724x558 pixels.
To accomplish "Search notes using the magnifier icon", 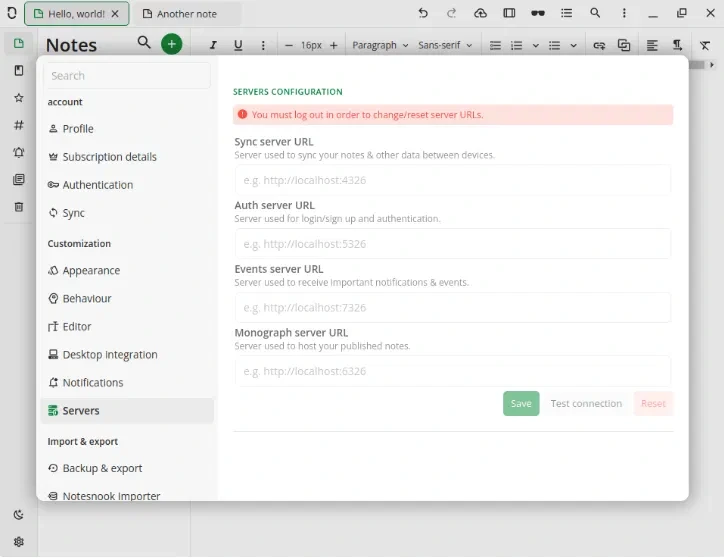I will click(144, 43).
